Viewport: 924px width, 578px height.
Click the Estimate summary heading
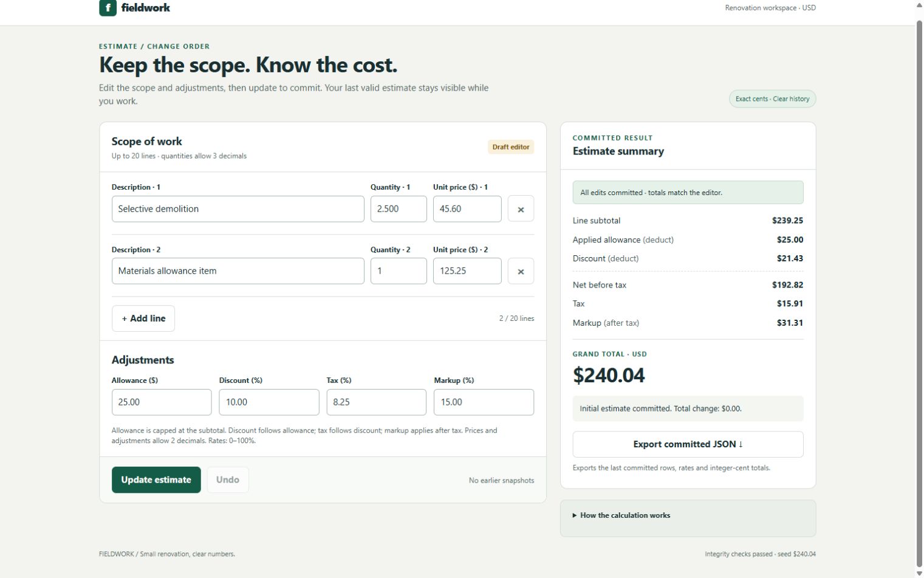618,151
